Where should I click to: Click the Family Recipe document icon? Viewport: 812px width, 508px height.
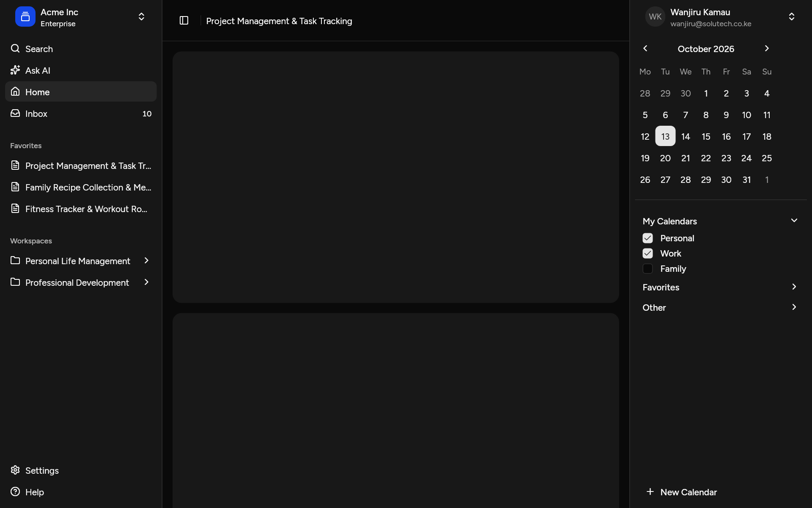pyautogui.click(x=15, y=187)
